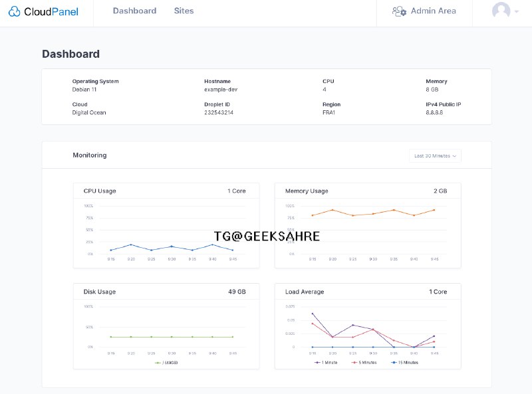Expand the user menu caret arrow
This screenshot has height=394, width=532.
516,12
